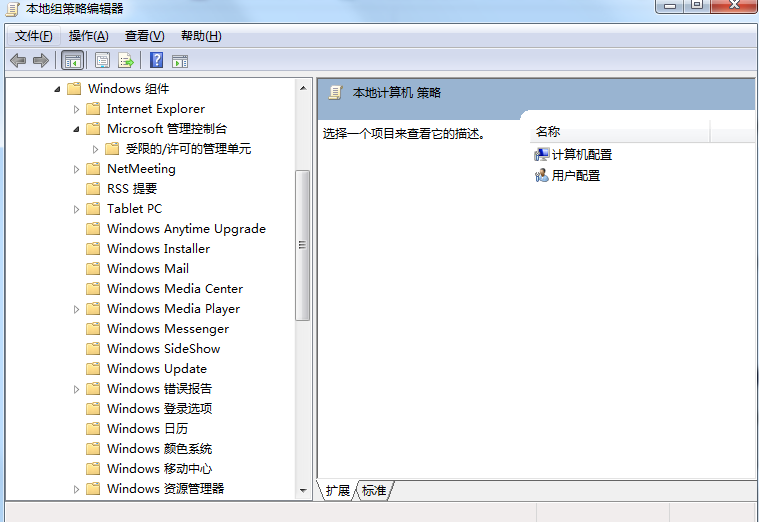The height and width of the screenshot is (522, 759).
Task: Switch to the 标准 tab
Action: (374, 491)
